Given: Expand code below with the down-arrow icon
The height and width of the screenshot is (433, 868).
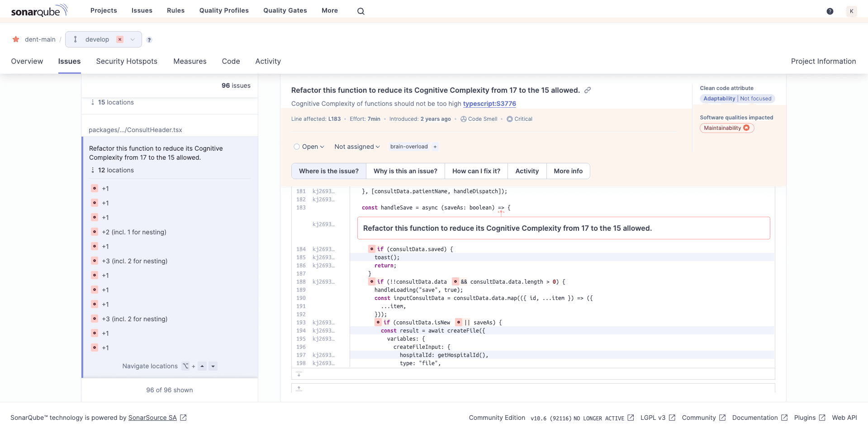Looking at the screenshot, I should coord(299,374).
